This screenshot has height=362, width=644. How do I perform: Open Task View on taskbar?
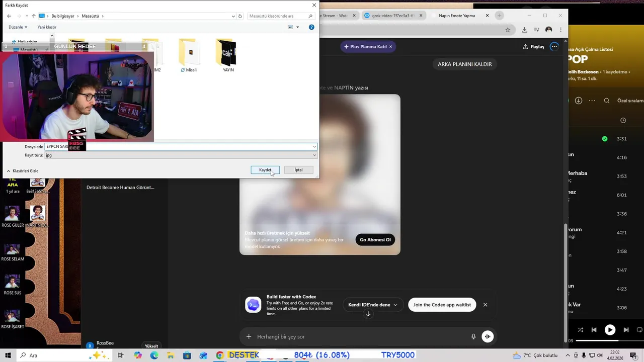pyautogui.click(x=121, y=355)
